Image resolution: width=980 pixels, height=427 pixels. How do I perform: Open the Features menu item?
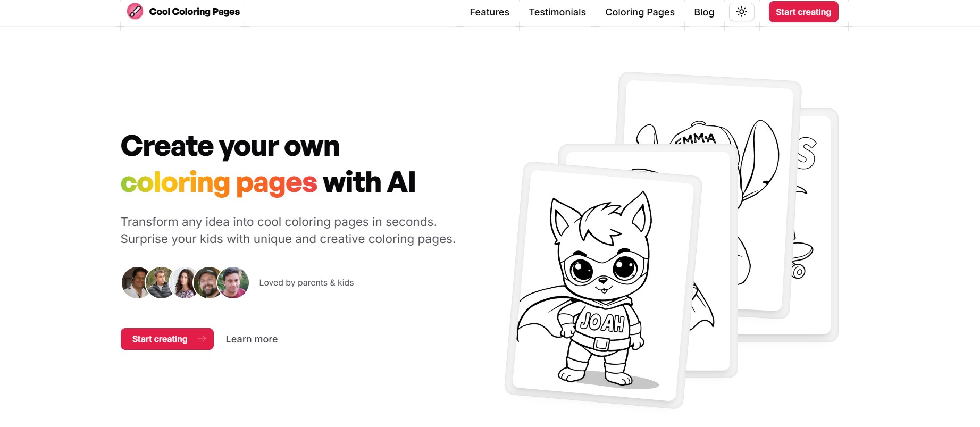(489, 12)
